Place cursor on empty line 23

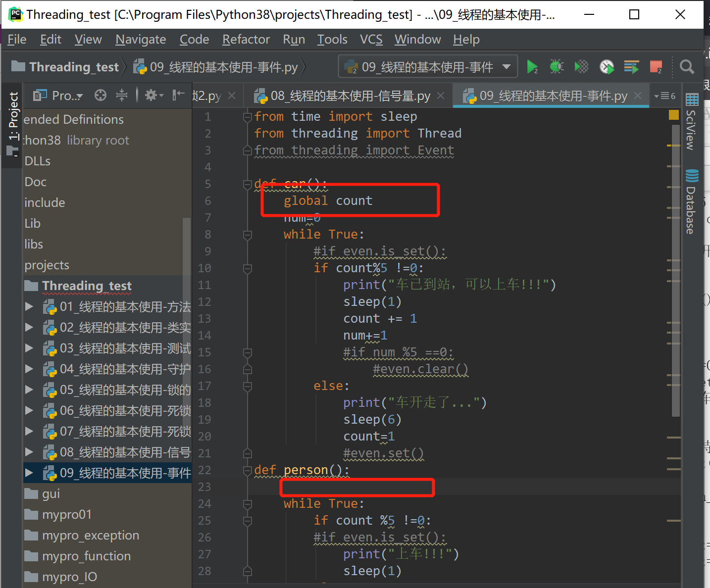(x=463, y=487)
